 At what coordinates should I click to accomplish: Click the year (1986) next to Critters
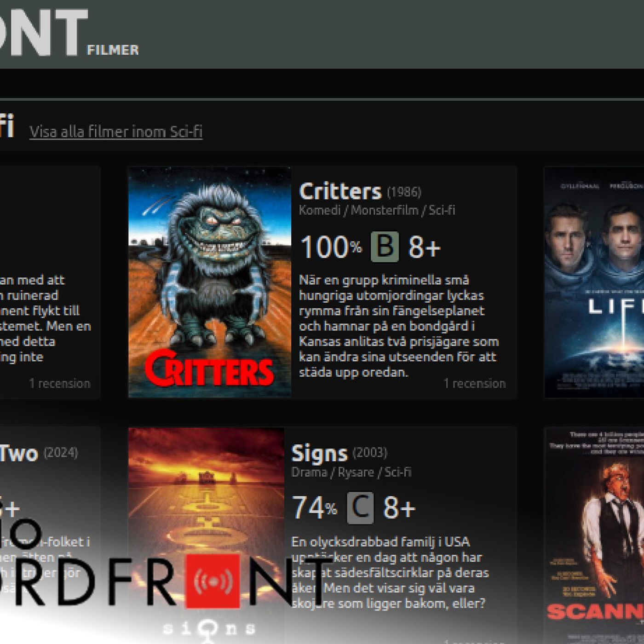pos(404,192)
